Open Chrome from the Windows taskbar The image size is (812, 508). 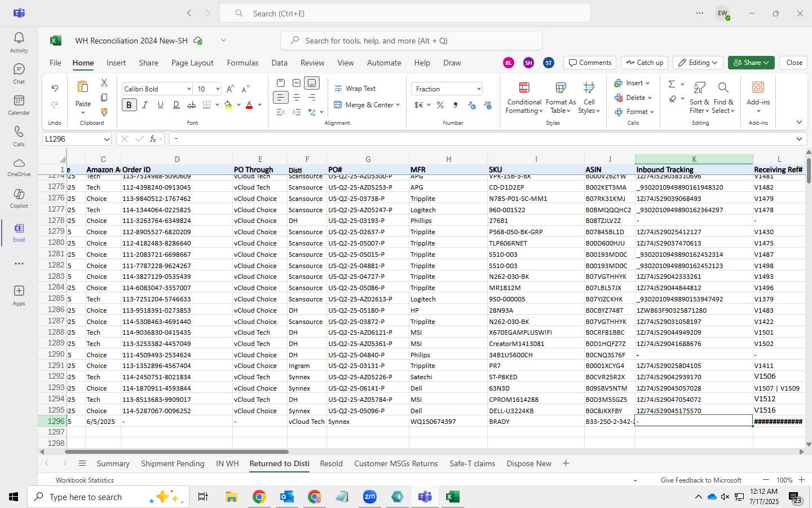[259, 497]
